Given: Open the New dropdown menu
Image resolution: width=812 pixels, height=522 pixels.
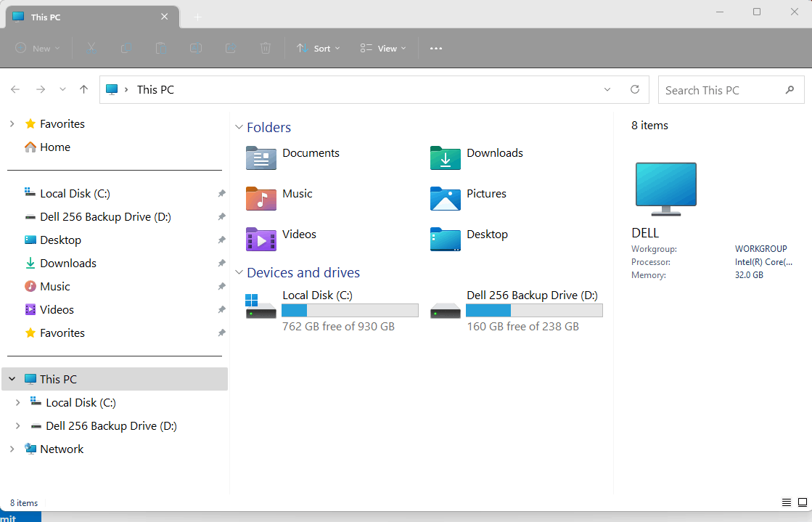Looking at the screenshot, I should tap(37, 48).
